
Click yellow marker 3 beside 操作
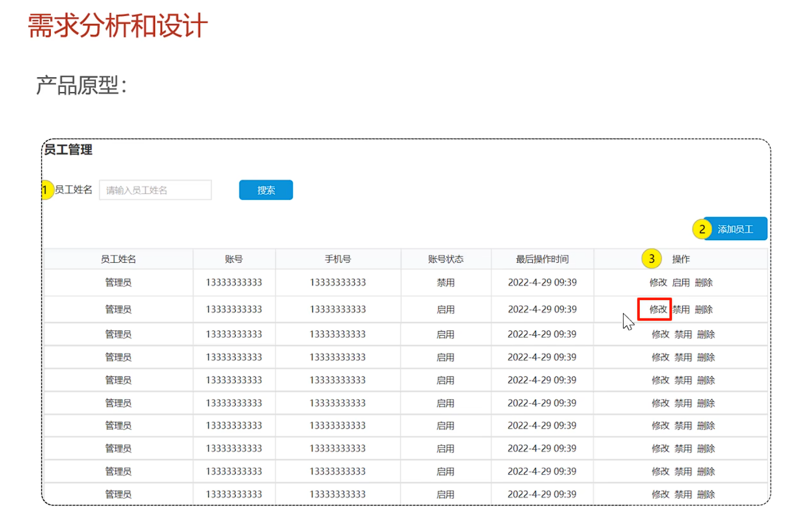pos(651,259)
